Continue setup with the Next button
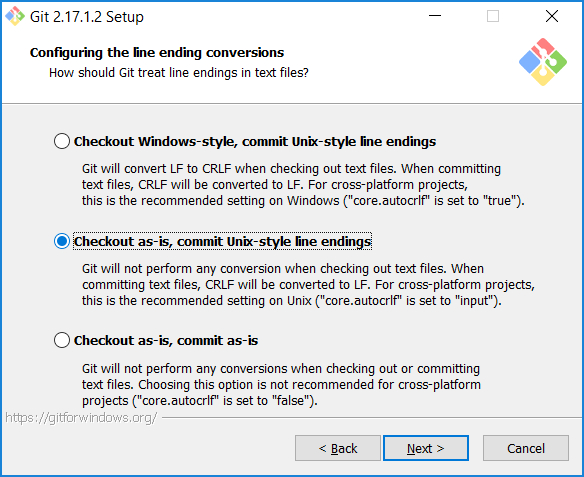 (426, 448)
